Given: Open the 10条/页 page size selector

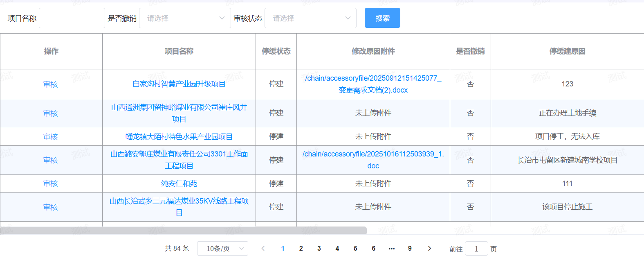Looking at the screenshot, I should point(222,249).
